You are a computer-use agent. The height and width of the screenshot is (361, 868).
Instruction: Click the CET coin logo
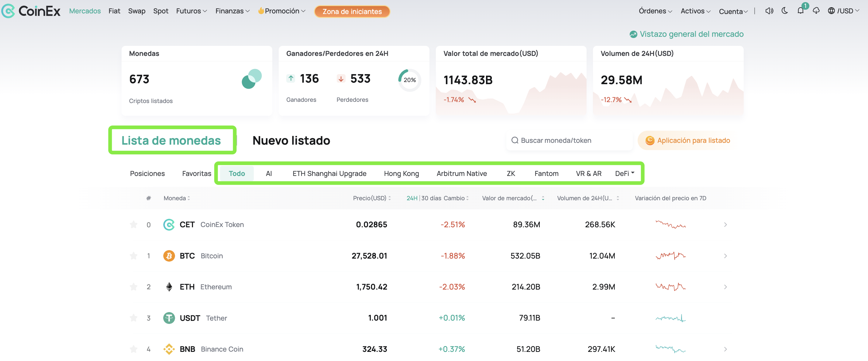[x=169, y=225]
